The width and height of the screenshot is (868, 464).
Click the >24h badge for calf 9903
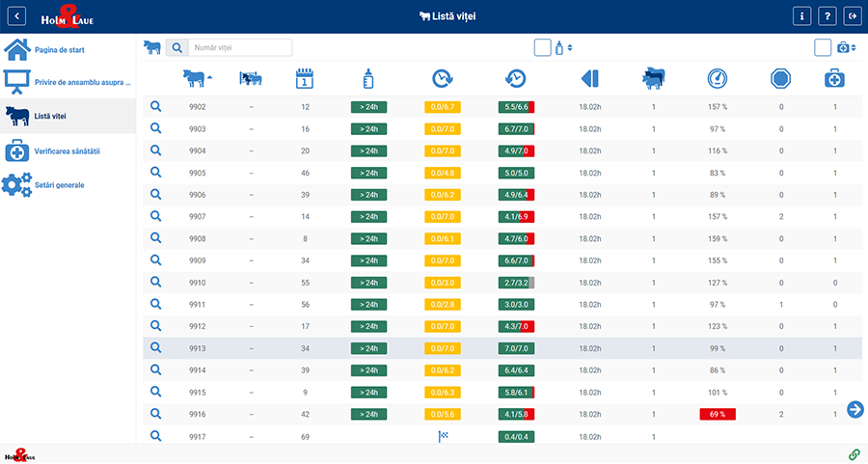368,129
